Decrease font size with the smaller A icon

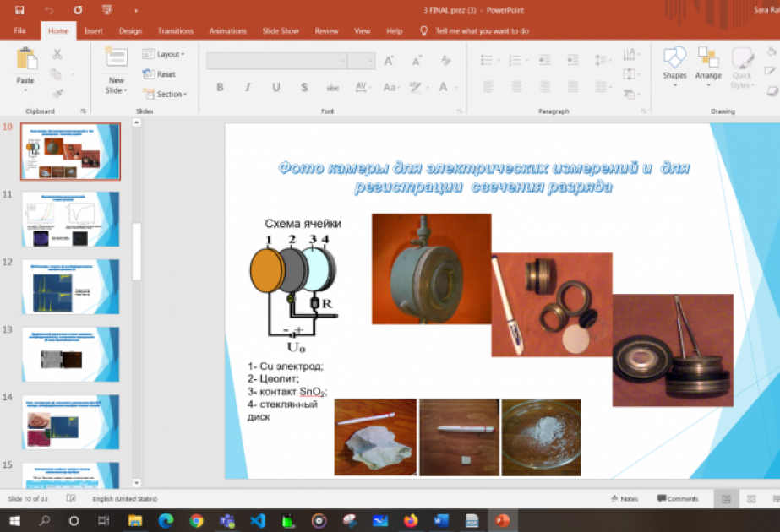(x=417, y=61)
